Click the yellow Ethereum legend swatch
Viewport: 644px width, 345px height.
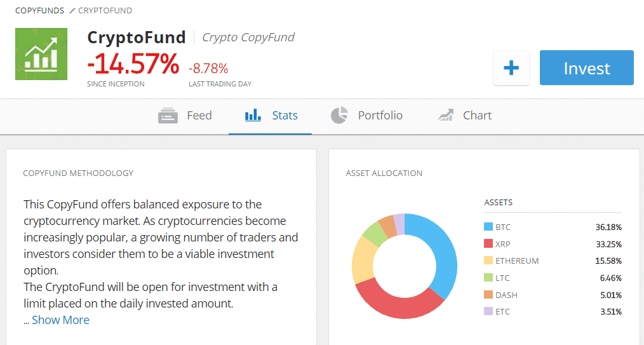tap(488, 260)
